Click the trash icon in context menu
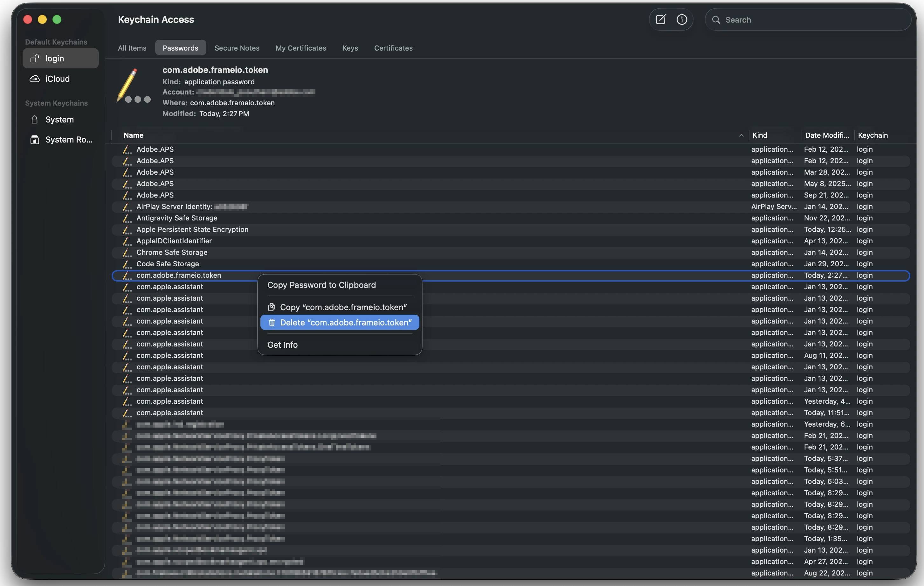Screen dimensions: 924x586 [x=272, y=323]
